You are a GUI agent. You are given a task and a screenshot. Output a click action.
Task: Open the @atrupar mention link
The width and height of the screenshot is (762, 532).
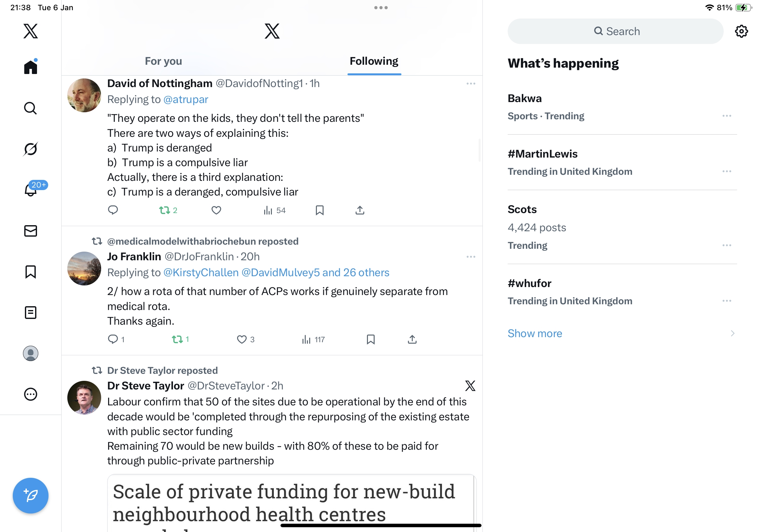(x=185, y=100)
